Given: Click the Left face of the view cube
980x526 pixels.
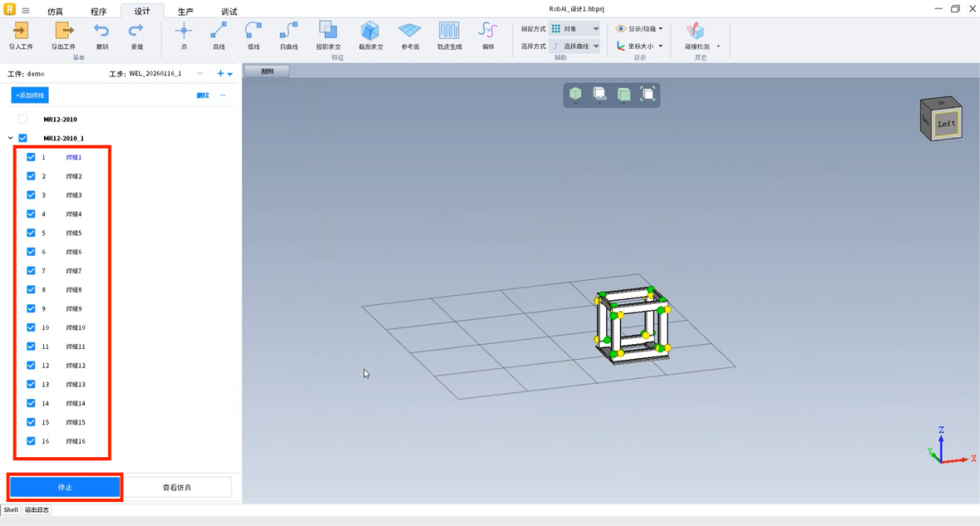Looking at the screenshot, I should click(946, 124).
